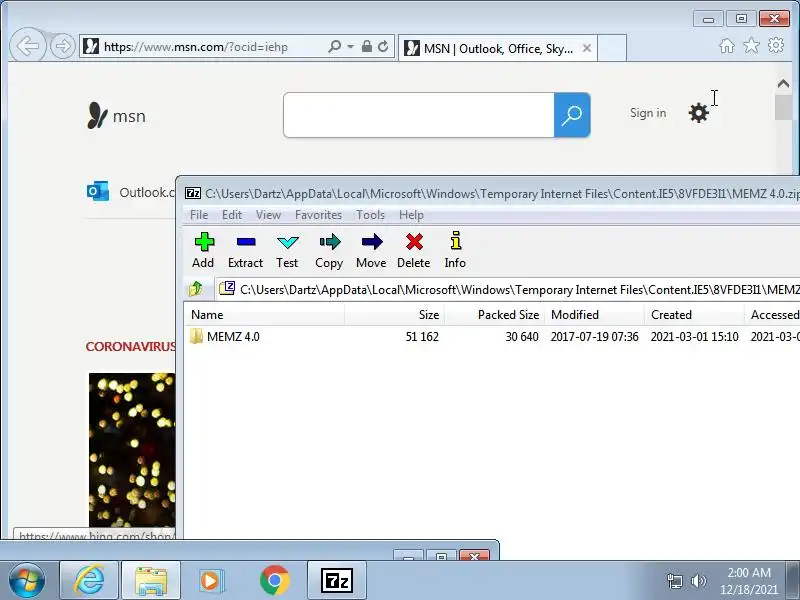800x600 pixels.
Task: Sort by the Size column header
Action: tap(394, 315)
